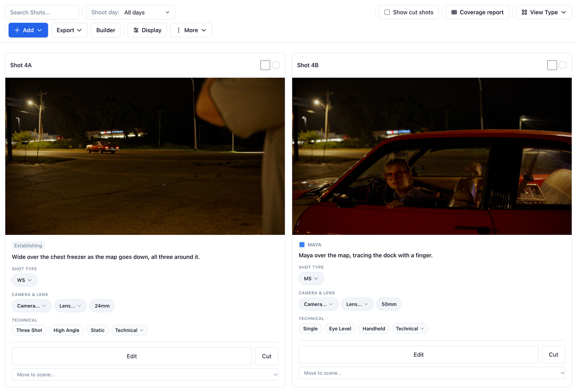
Task: Click the Static chip on Shot 4A
Action: 98,330
